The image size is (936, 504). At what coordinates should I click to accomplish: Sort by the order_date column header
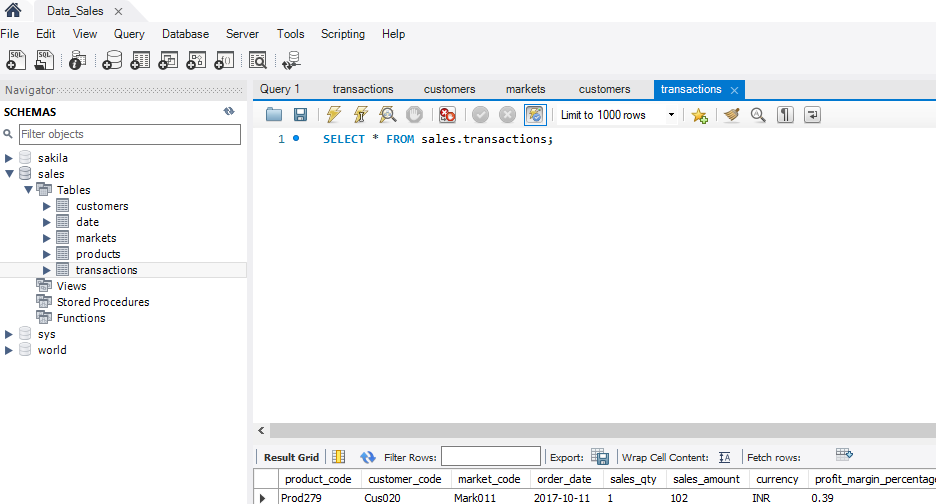(564, 479)
